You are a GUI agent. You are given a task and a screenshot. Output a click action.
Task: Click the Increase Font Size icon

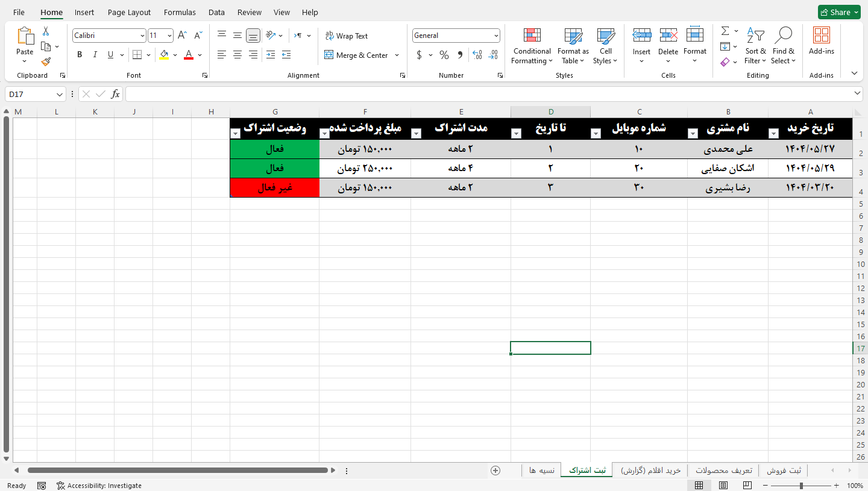pos(182,36)
